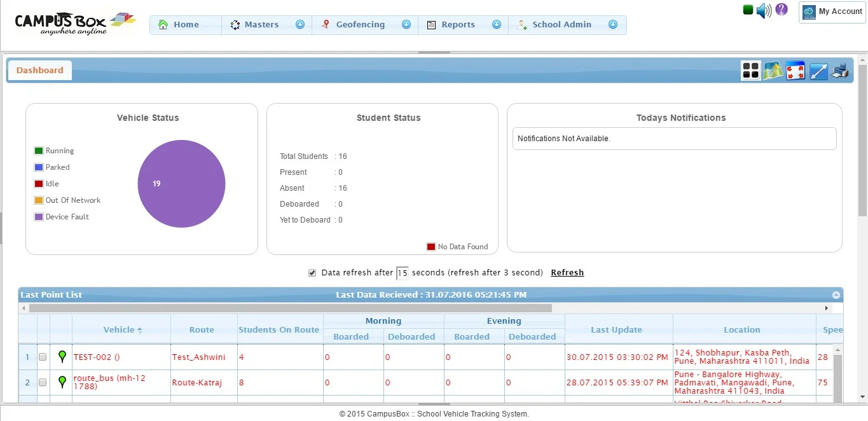Open My Account
The image size is (868, 421).
pos(832,11)
